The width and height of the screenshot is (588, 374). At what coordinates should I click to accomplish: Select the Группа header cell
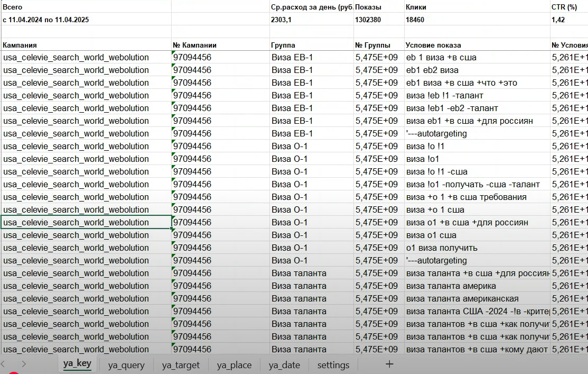(311, 45)
